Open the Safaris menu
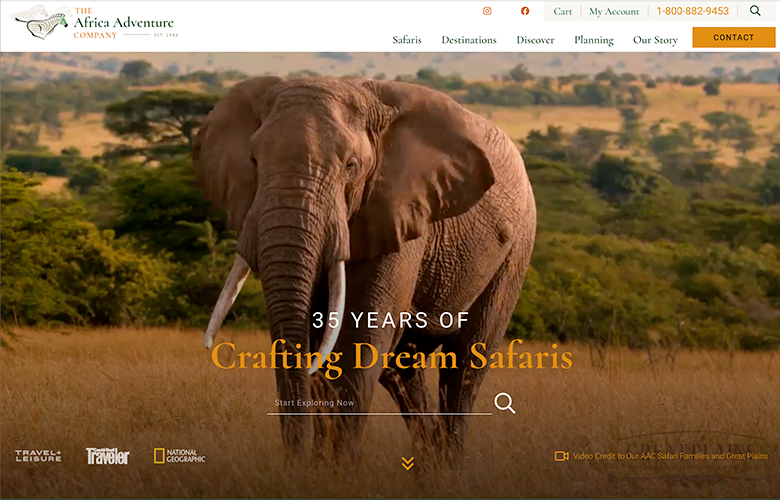The width and height of the screenshot is (780, 500). click(x=406, y=40)
